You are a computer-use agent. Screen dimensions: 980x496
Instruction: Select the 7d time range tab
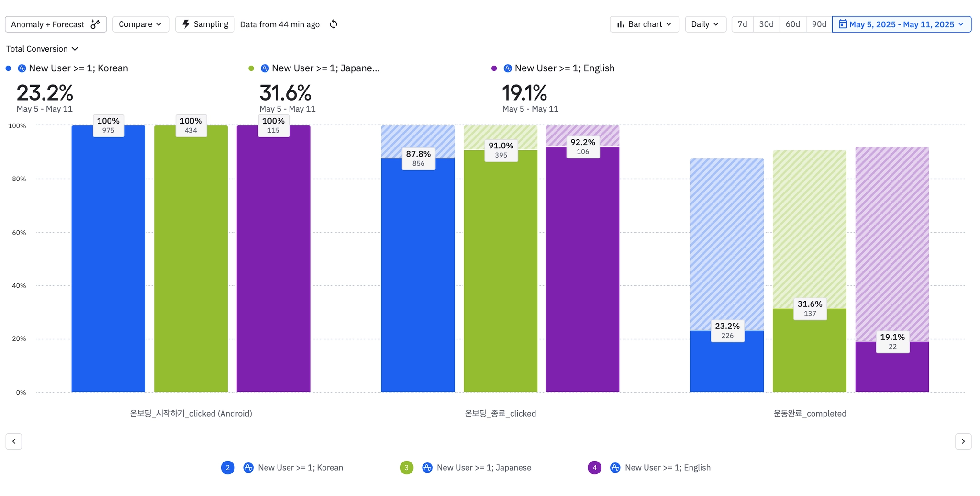(x=742, y=24)
